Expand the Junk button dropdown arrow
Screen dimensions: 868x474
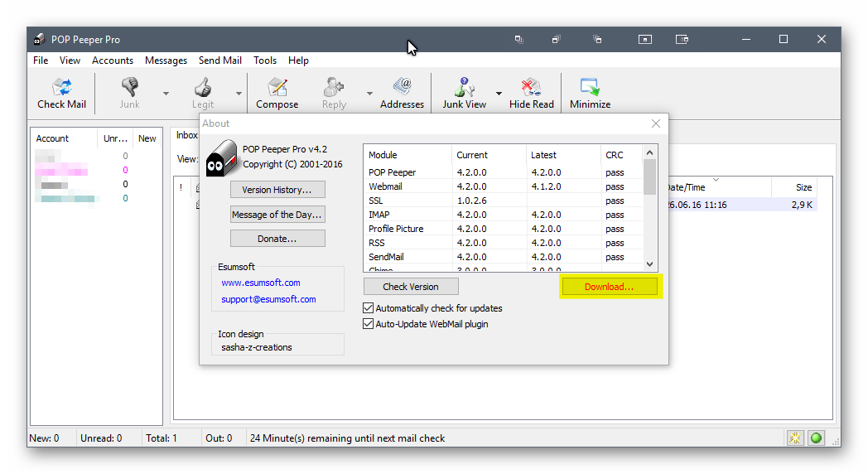click(166, 94)
